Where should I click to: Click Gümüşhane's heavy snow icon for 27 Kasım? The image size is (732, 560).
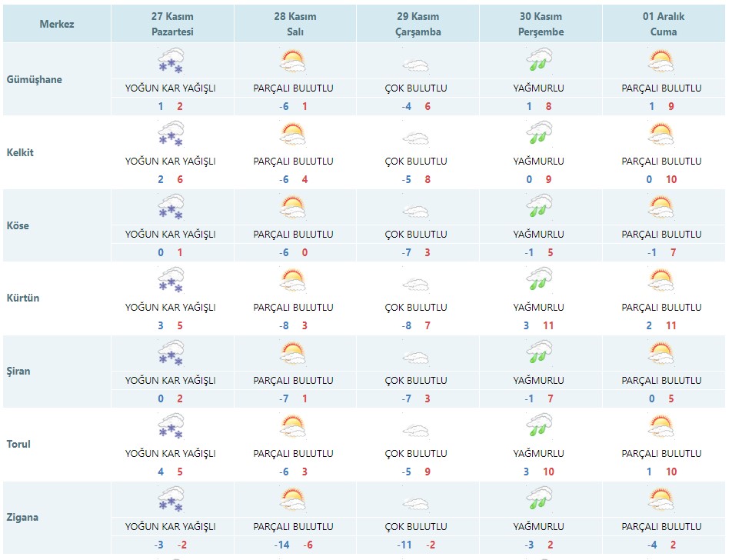(171, 61)
